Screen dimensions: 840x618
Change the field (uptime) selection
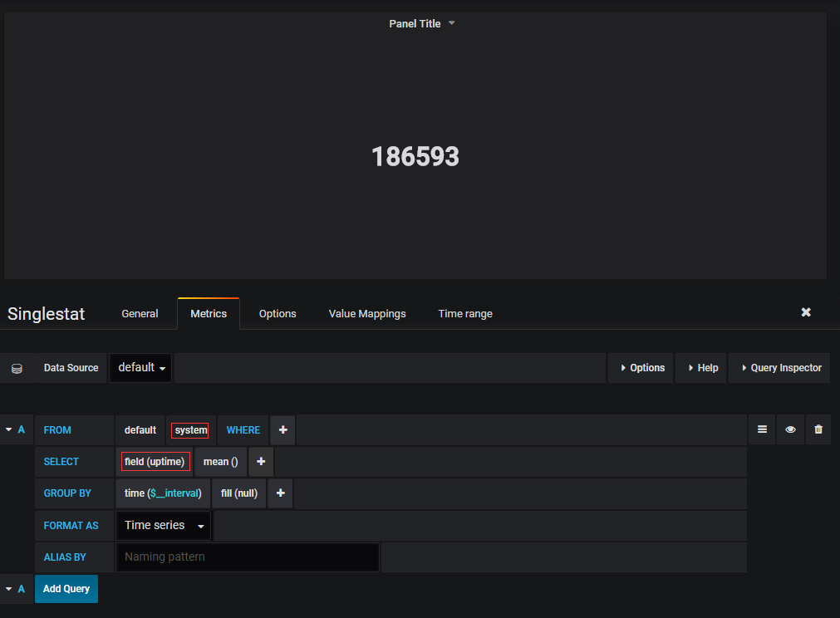(155, 461)
